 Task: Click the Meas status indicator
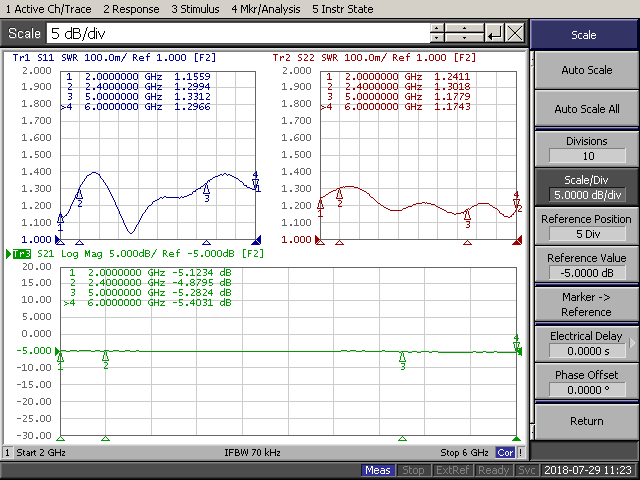[x=378, y=471]
